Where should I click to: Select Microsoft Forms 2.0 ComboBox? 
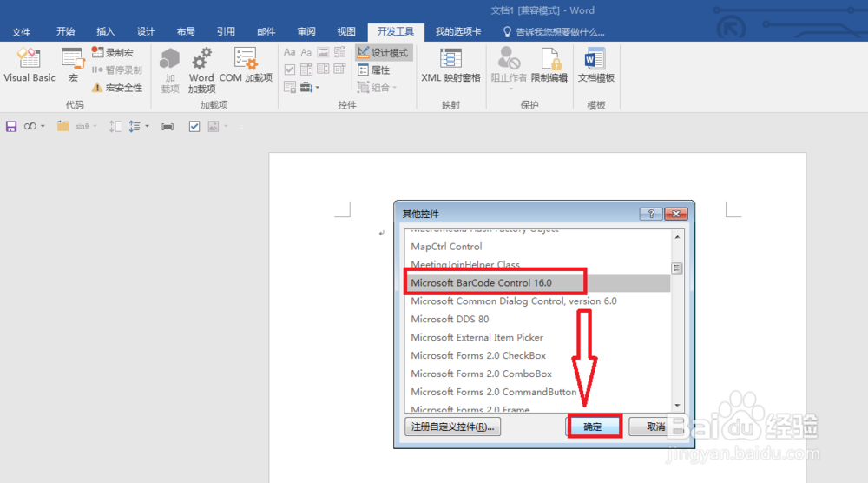coord(537,374)
